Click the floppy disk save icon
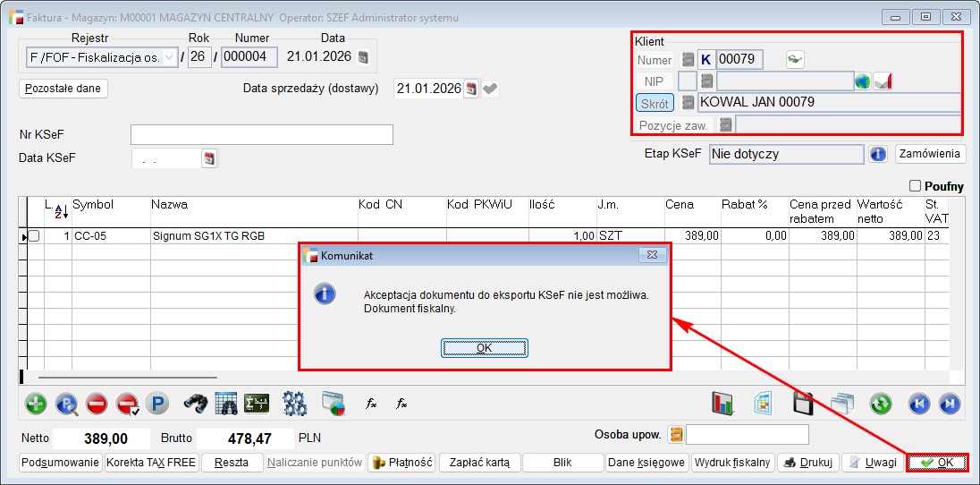 803,404
